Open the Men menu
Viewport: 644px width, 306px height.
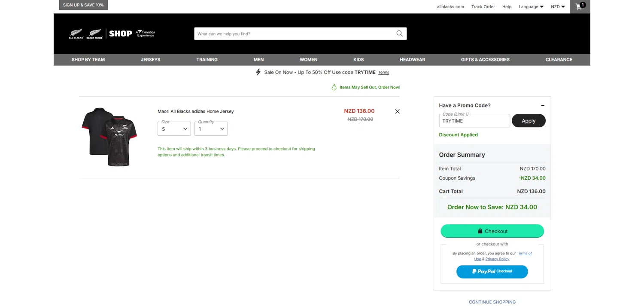(x=258, y=60)
